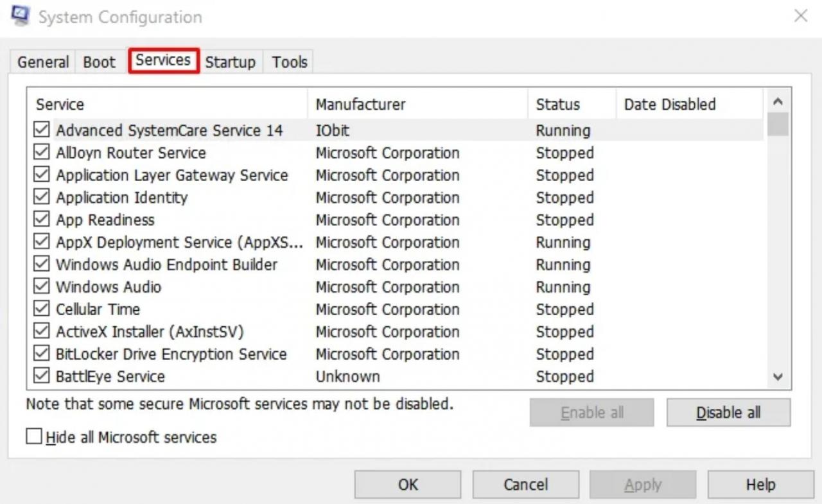Open the Boot tab
The height and width of the screenshot is (504, 822).
click(99, 62)
